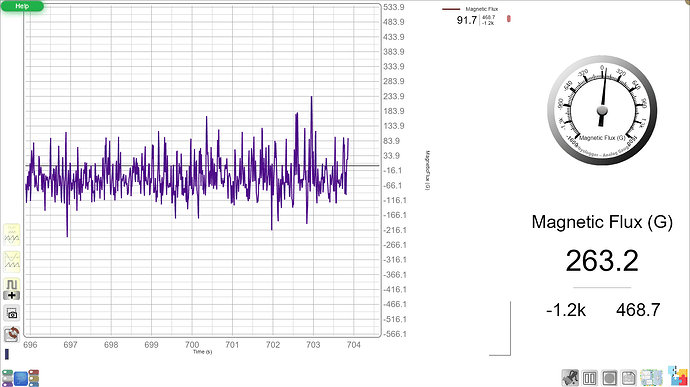The image size is (690, 387).
Task: Click the purple trace peak near 703 seconds
Action: click(x=312, y=98)
